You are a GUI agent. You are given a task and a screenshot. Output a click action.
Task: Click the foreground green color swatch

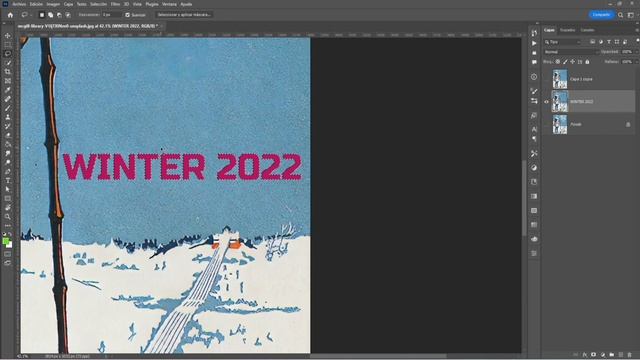point(6,242)
